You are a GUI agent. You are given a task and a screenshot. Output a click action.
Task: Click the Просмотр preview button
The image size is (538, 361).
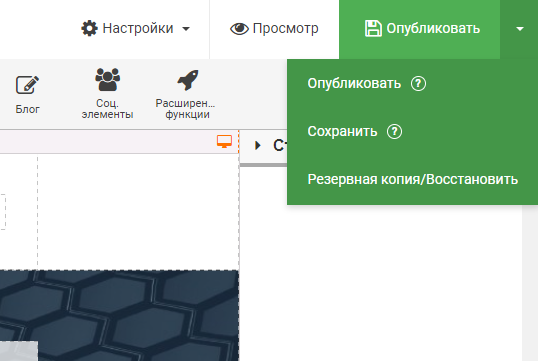[x=274, y=28]
